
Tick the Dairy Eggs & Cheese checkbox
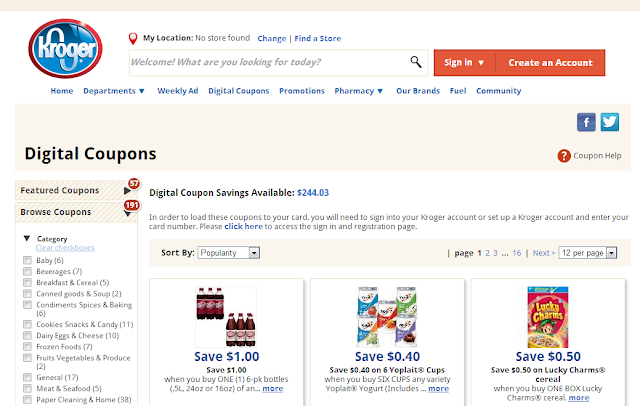pyautogui.click(x=27, y=335)
